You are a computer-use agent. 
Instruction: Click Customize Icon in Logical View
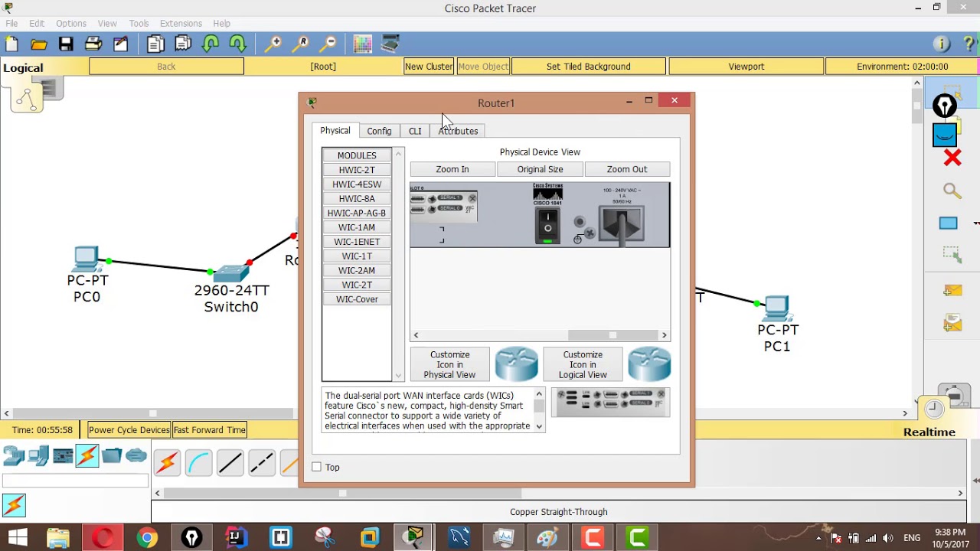pyautogui.click(x=583, y=364)
